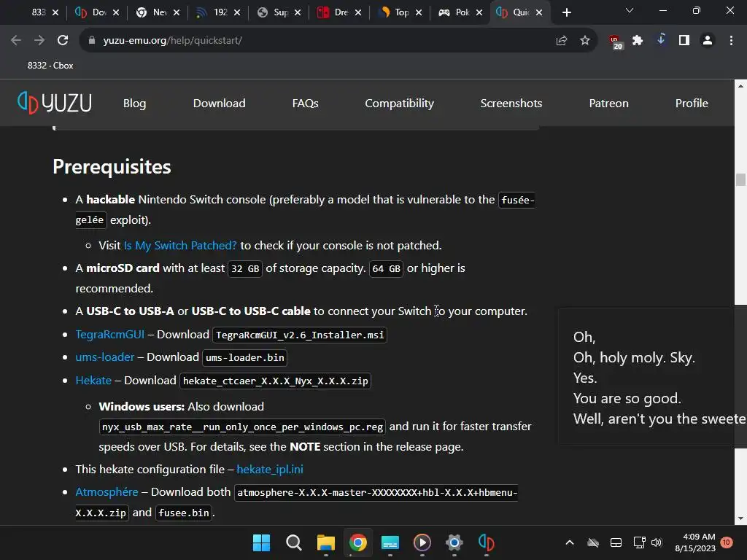Open the Atmosphère link

click(x=107, y=492)
